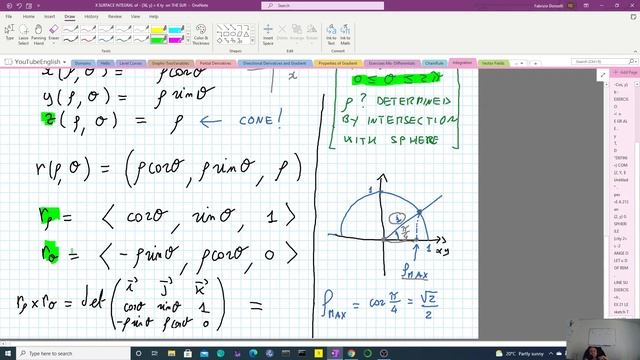
Task: Open the YouTubeEnglish notebook dropdown
Action: [x=64, y=62]
